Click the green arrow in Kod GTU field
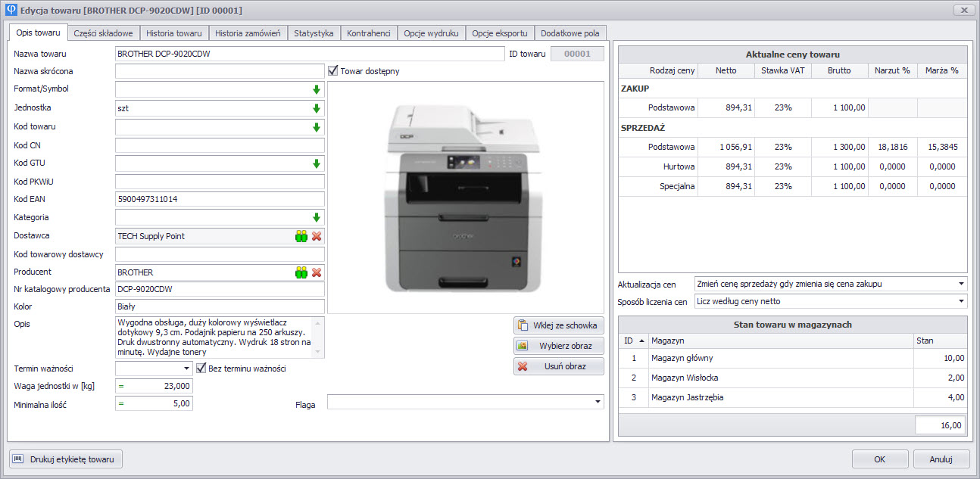The image size is (980, 479). 317,163
